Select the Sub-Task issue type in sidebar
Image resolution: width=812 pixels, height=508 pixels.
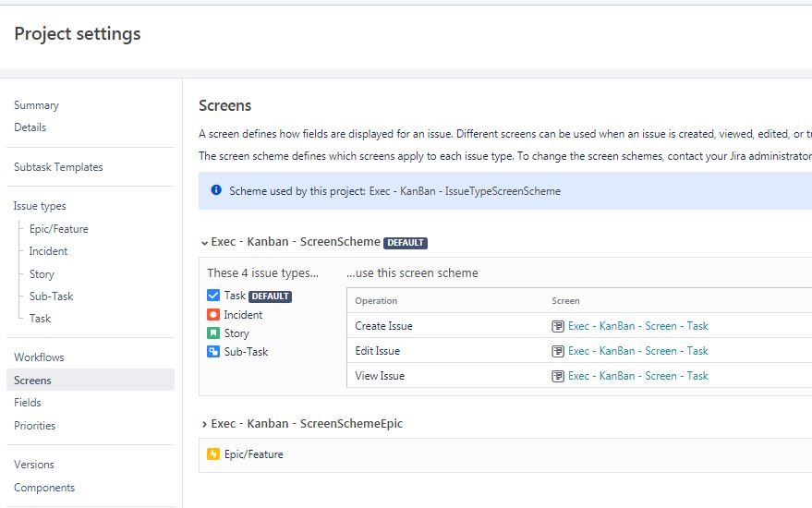(x=51, y=296)
